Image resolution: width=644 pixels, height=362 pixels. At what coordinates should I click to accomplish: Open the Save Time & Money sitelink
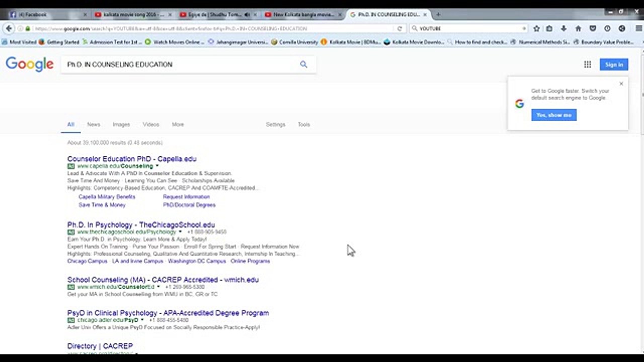click(x=102, y=205)
